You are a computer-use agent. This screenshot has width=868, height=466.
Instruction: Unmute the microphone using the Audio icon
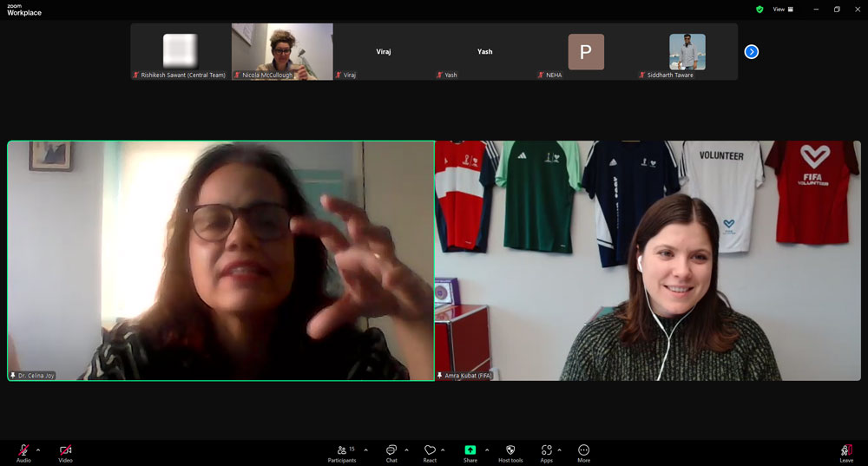23,450
